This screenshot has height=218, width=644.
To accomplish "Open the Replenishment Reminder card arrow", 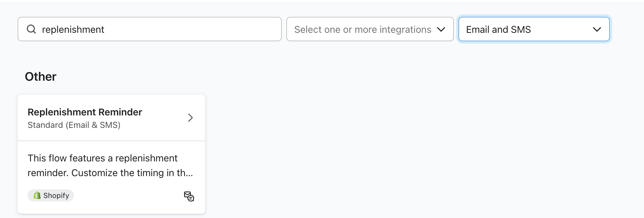I will (190, 118).
